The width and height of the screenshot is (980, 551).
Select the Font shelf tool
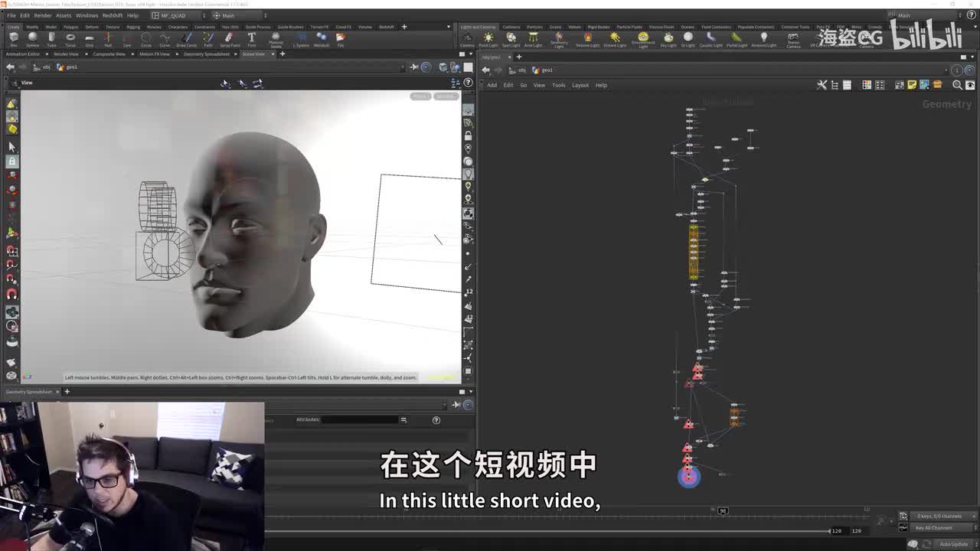coord(251,39)
